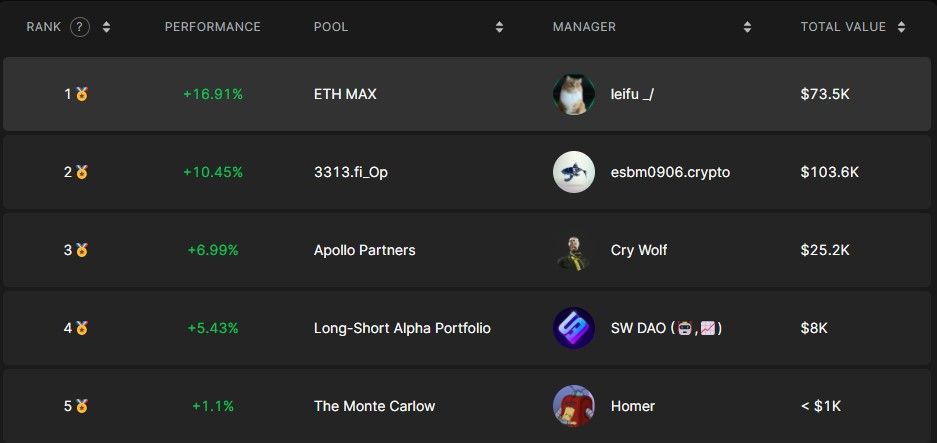Sort by Manager column arrows

(747, 27)
